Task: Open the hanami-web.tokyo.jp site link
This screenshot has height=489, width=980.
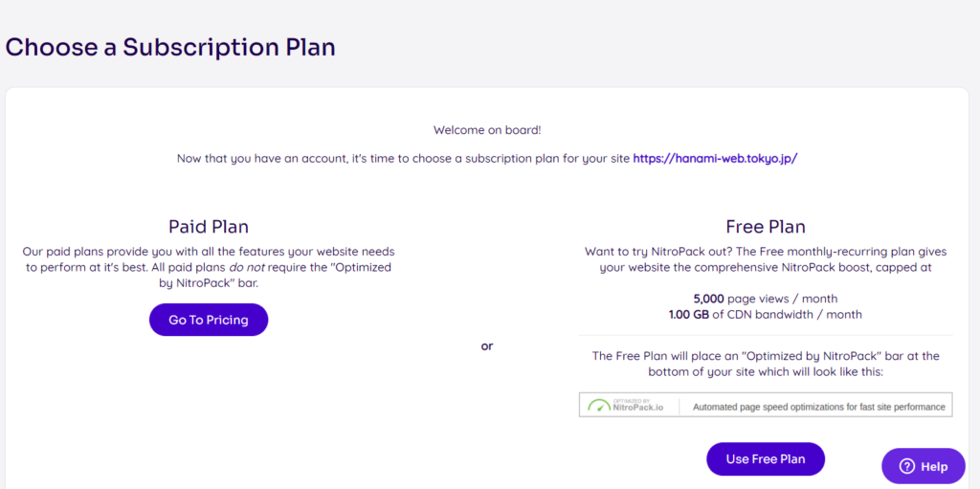Action: click(x=715, y=158)
